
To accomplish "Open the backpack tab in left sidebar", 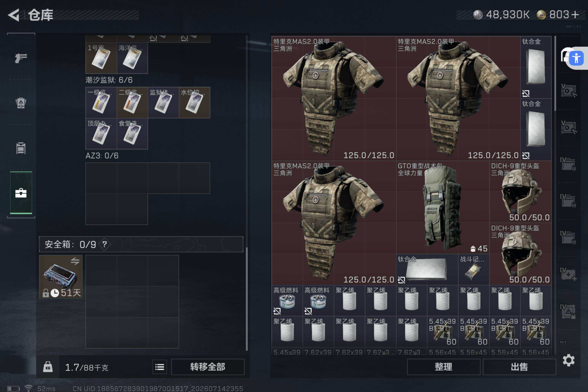I will click(x=21, y=102).
